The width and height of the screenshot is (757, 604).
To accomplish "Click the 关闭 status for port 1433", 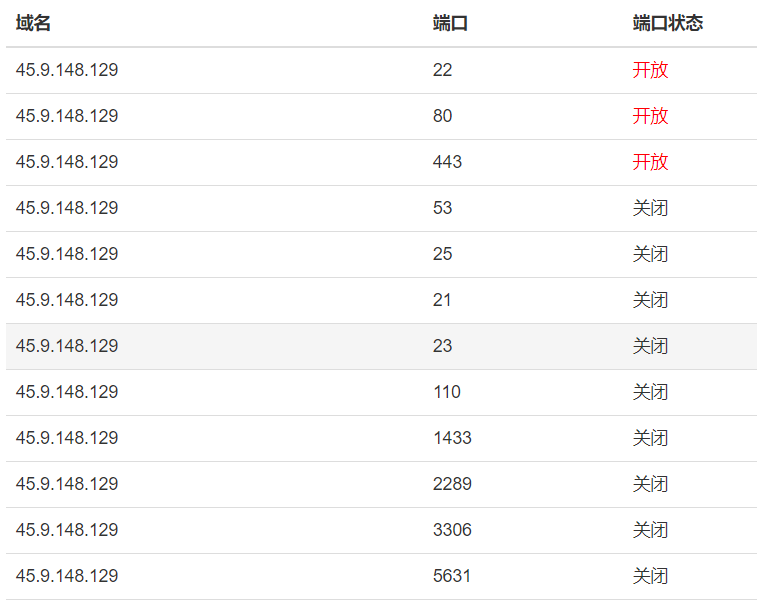I will pos(650,438).
